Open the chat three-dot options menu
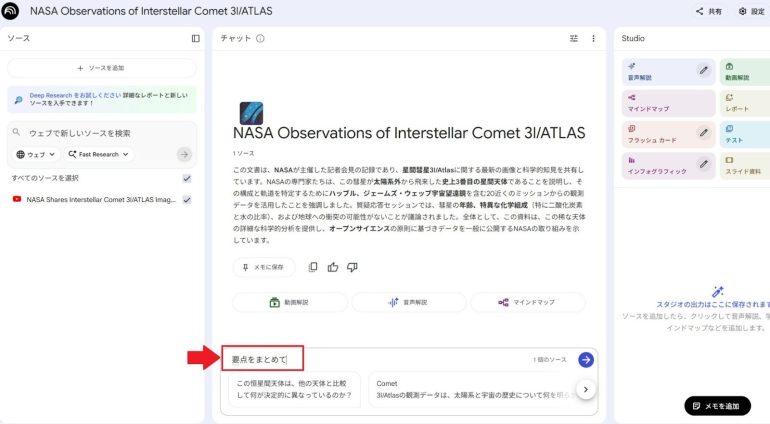 pos(593,38)
